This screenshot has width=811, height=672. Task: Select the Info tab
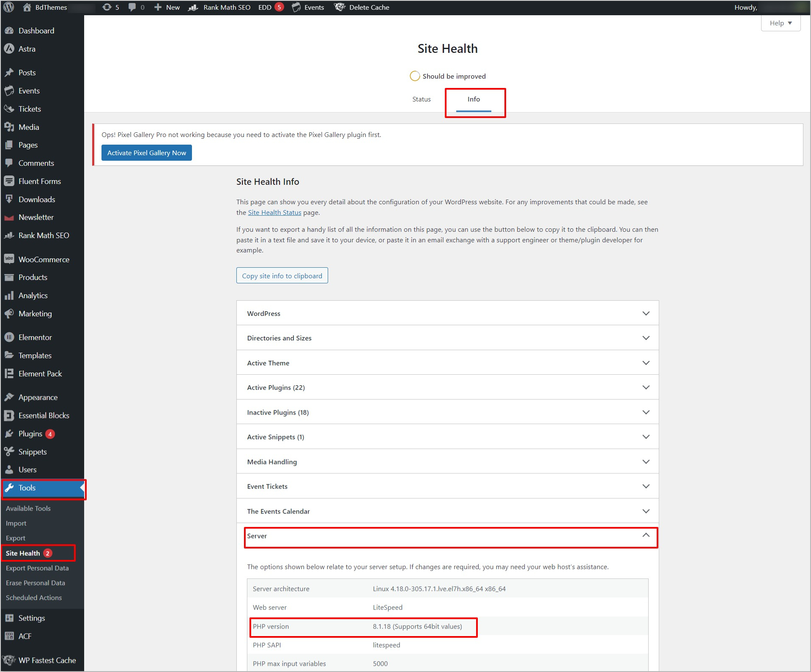pyautogui.click(x=473, y=99)
